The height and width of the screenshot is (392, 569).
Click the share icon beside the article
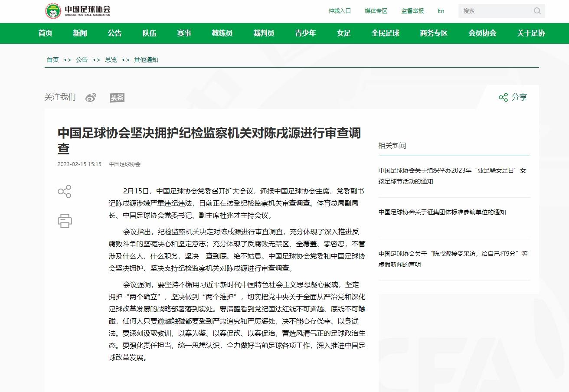coord(64,192)
